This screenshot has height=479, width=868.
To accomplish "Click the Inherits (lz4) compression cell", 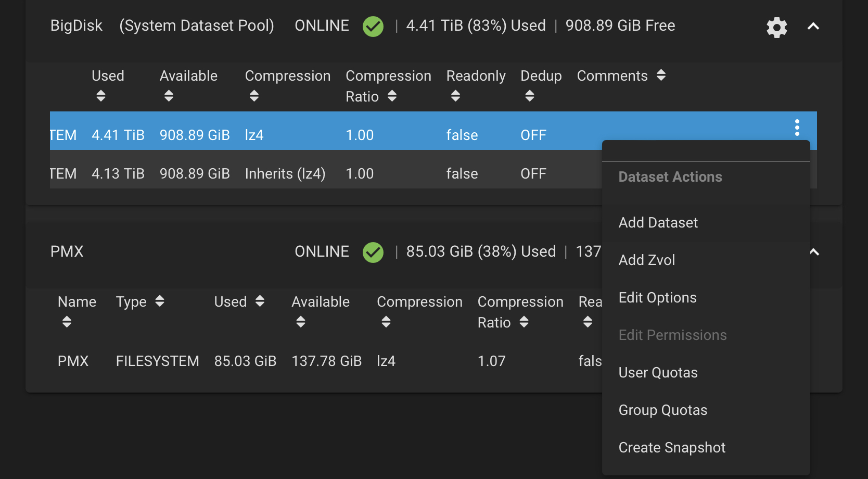I will [285, 173].
